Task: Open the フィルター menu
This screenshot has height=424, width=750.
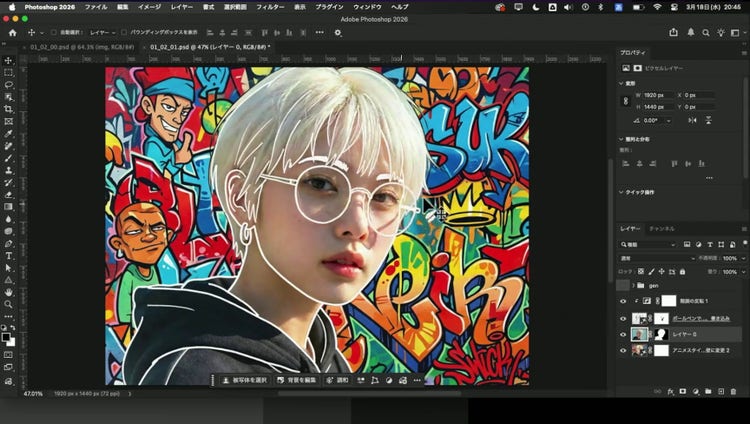Action: click(269, 6)
